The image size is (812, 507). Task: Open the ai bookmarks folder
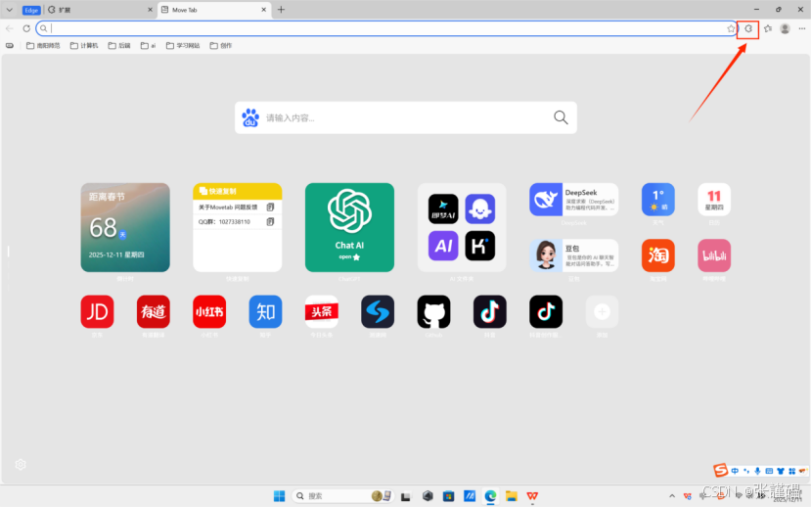pos(148,46)
